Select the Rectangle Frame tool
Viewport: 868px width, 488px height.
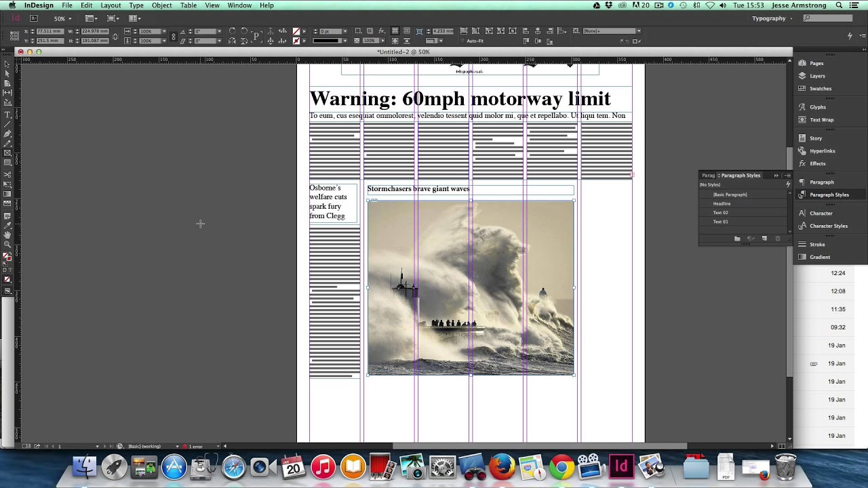7,153
